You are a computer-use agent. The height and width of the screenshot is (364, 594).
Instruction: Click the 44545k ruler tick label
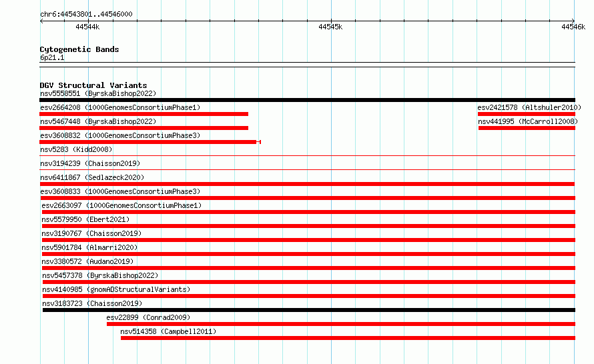pyautogui.click(x=330, y=27)
